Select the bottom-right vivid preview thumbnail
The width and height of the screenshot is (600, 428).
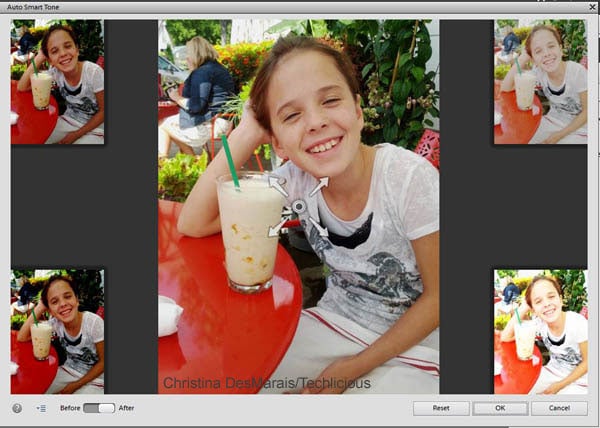[540, 332]
